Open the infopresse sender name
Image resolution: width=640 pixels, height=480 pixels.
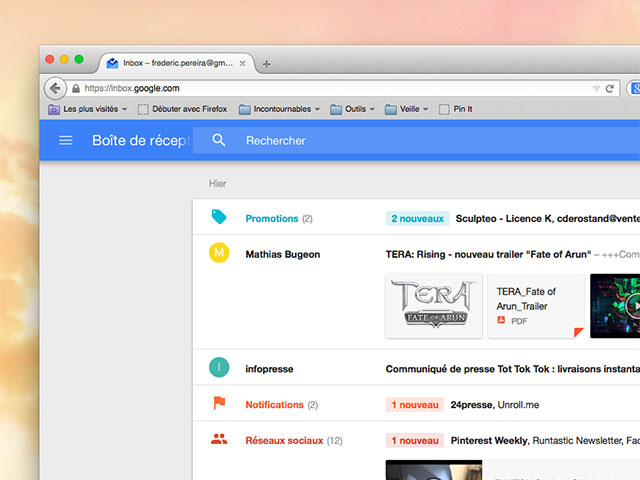pos(269,369)
